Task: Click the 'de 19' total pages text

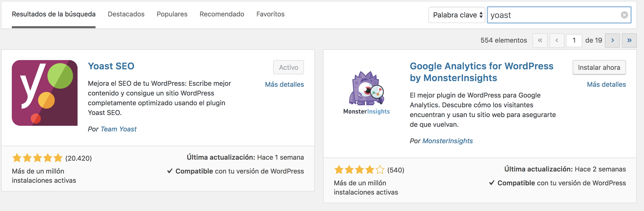Action: pyautogui.click(x=593, y=40)
